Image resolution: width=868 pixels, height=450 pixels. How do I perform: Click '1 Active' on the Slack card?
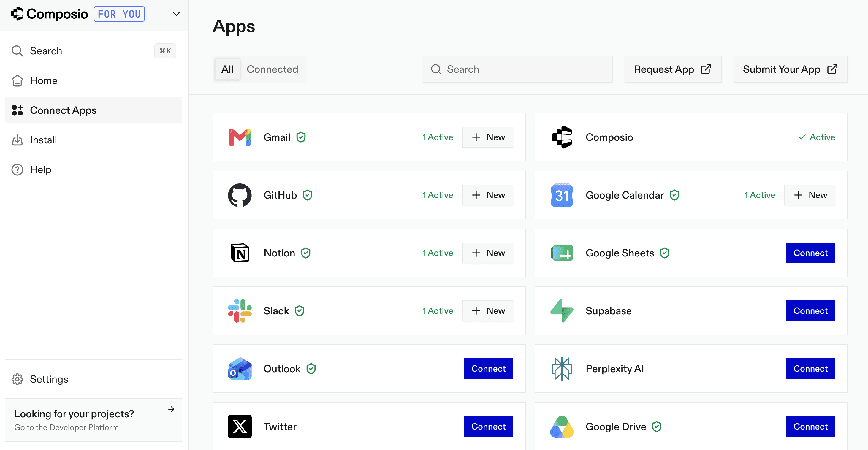click(x=438, y=311)
